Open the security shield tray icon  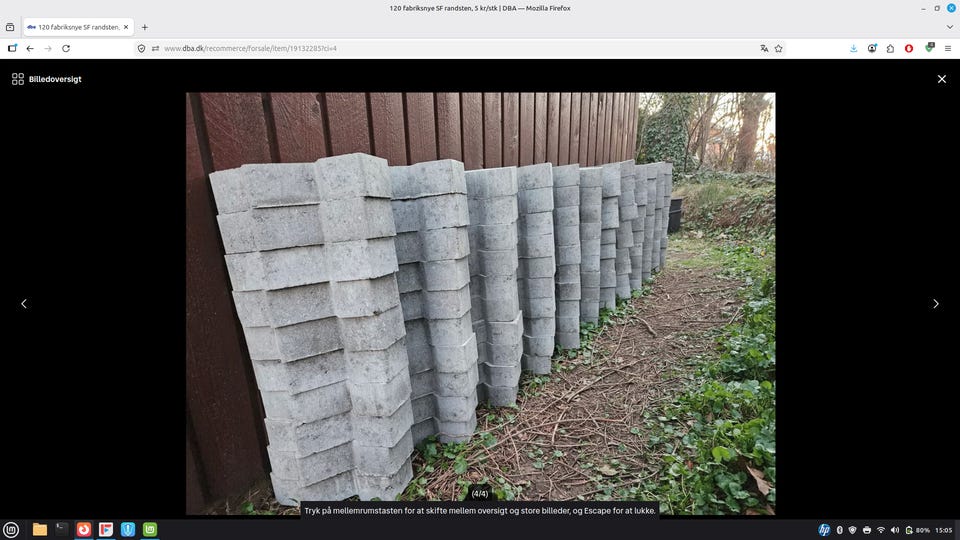pyautogui.click(x=852, y=530)
